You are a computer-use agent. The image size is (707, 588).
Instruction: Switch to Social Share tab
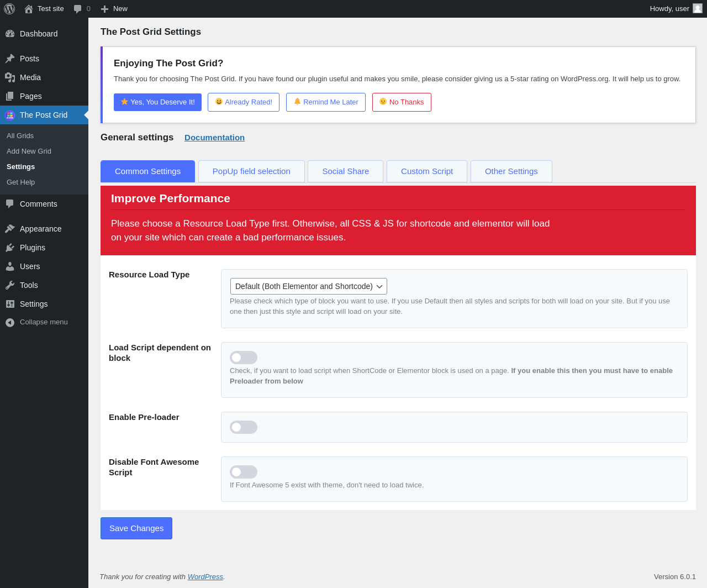346,171
